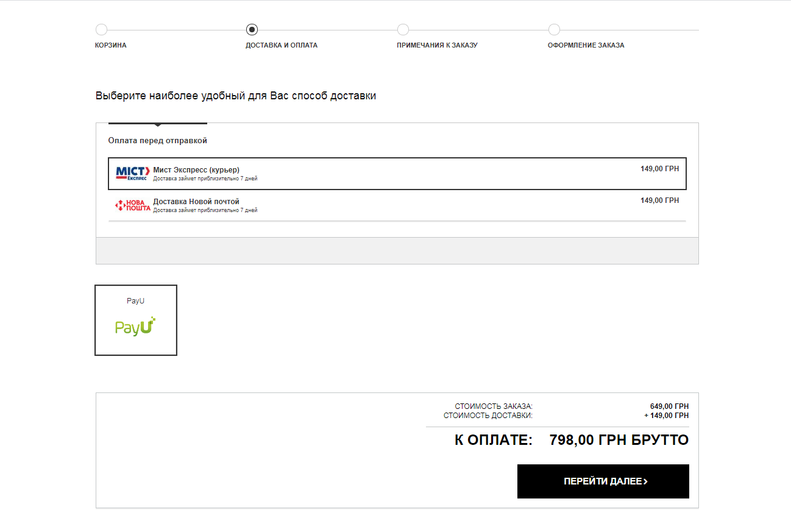
Task: Click the Нова Пошта carrier logo
Action: 132,205
